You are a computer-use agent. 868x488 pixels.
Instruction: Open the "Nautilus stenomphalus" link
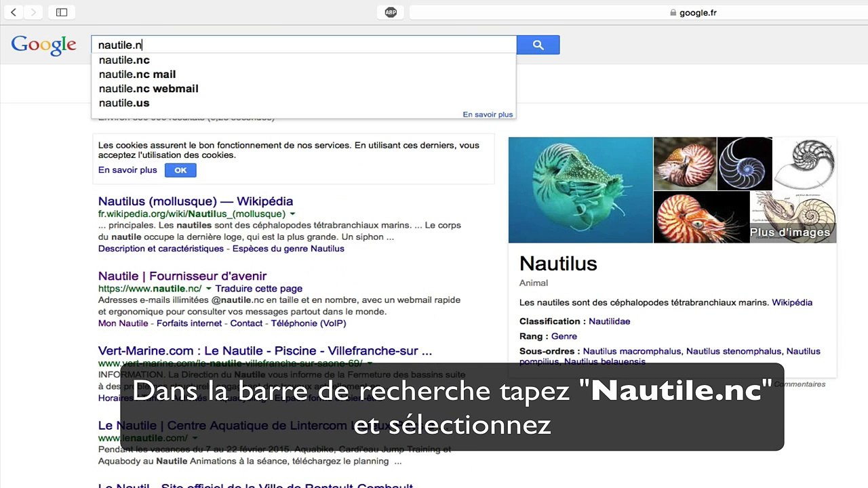pyautogui.click(x=734, y=351)
